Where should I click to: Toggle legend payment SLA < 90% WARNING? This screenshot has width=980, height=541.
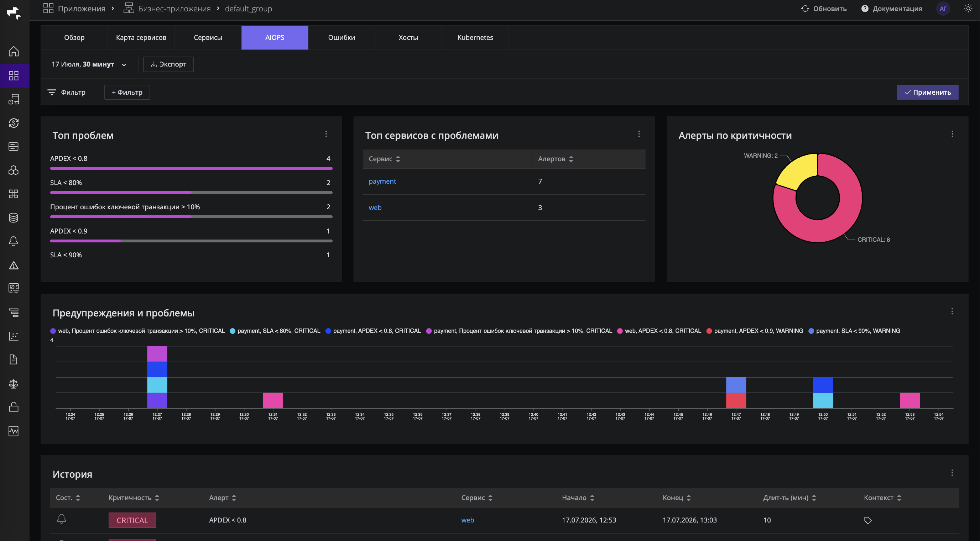tap(854, 331)
